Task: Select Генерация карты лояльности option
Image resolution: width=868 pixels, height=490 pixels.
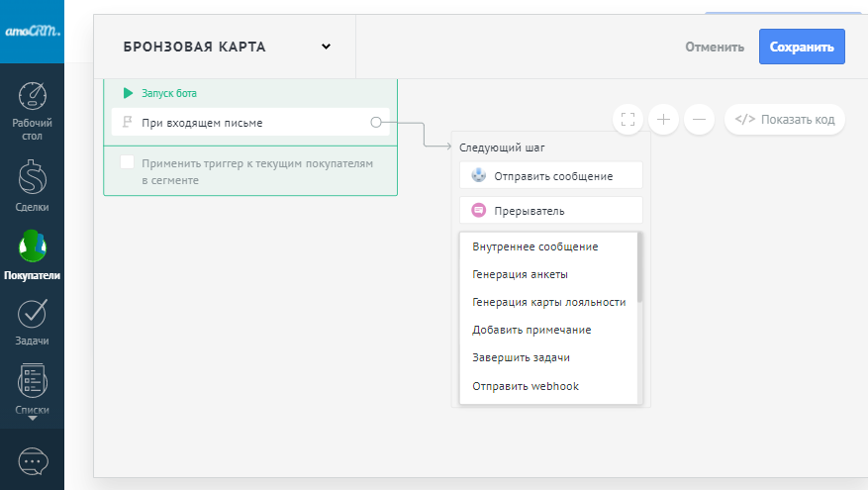Action: point(548,302)
